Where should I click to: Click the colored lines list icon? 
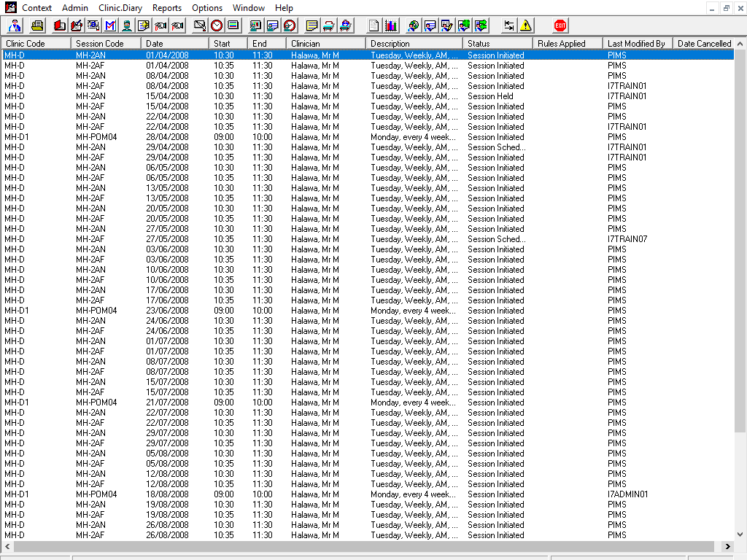click(x=233, y=26)
